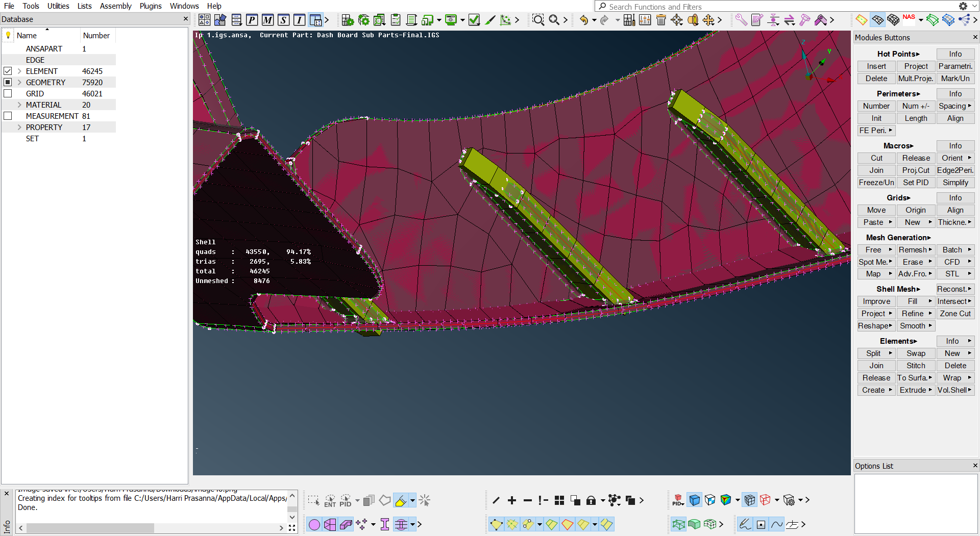Open the Plugins menu

pos(151,6)
